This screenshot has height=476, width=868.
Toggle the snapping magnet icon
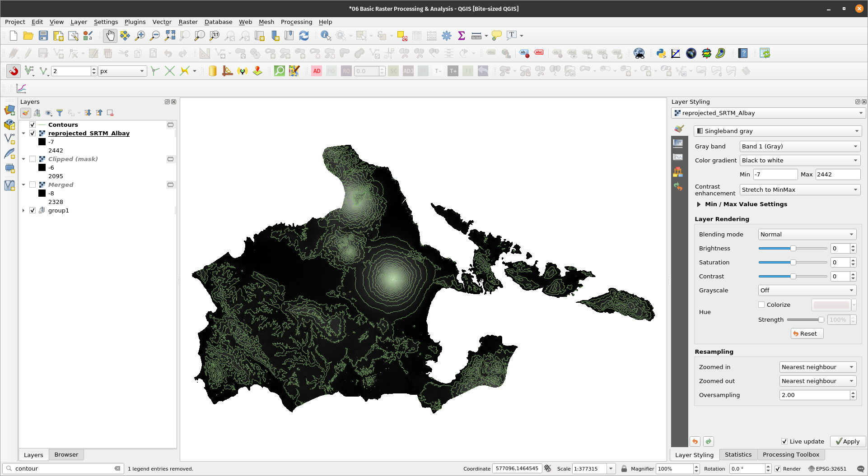click(14, 71)
